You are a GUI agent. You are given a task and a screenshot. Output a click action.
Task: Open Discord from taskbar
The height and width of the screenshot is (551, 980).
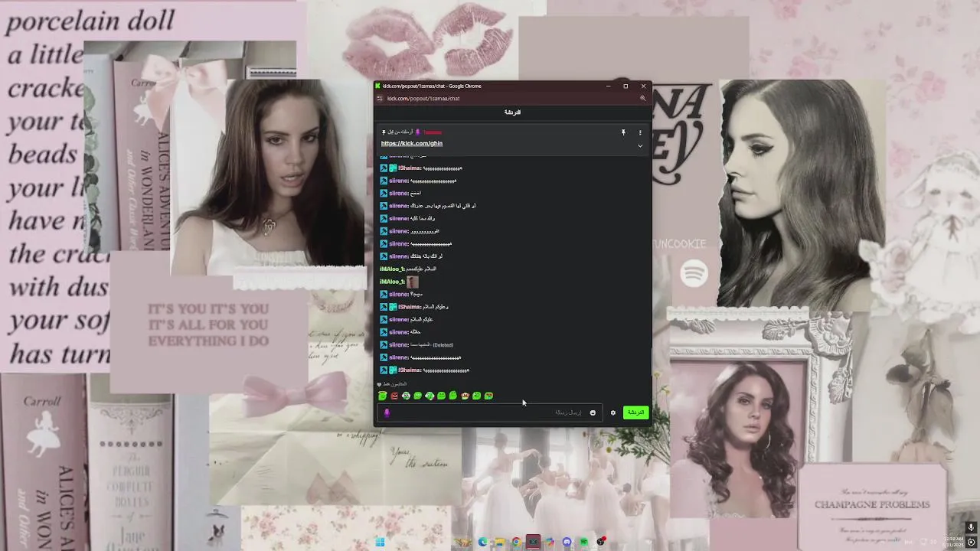click(567, 542)
